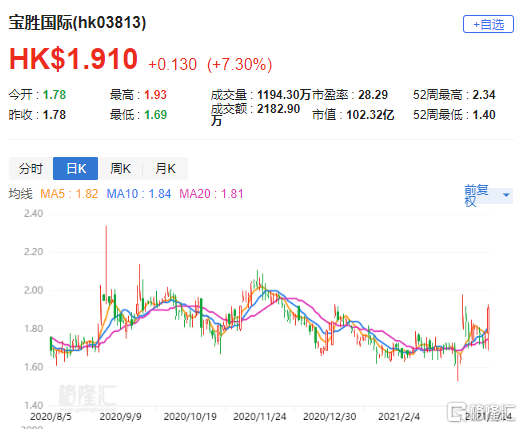This screenshot has width=522, height=429.
Task: Click the 今开 1.78 value
Action: point(54,95)
